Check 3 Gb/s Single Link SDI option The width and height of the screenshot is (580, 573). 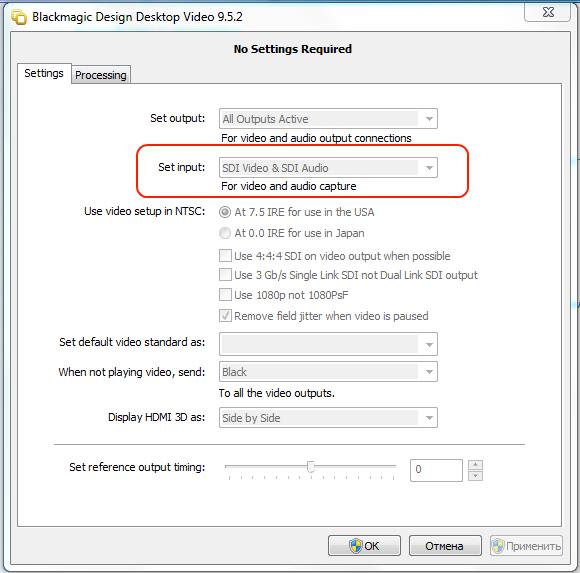tap(225, 275)
